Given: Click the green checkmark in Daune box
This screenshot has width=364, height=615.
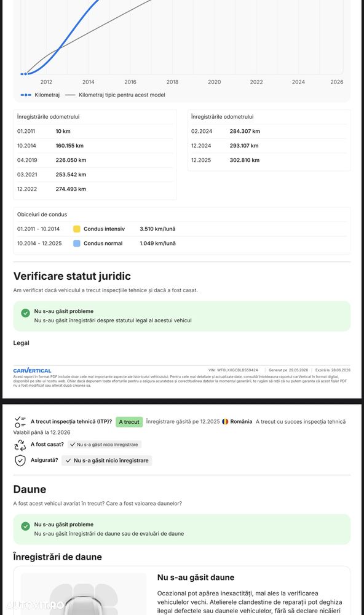Looking at the screenshot, I should click(x=25, y=526).
